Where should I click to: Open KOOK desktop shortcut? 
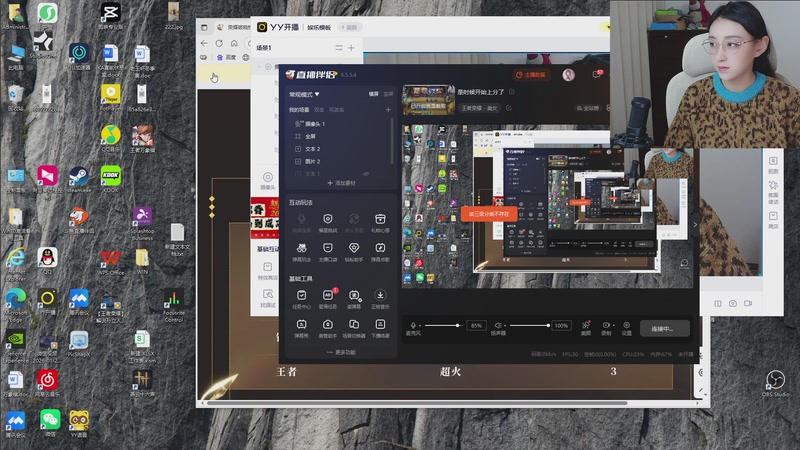click(x=111, y=180)
